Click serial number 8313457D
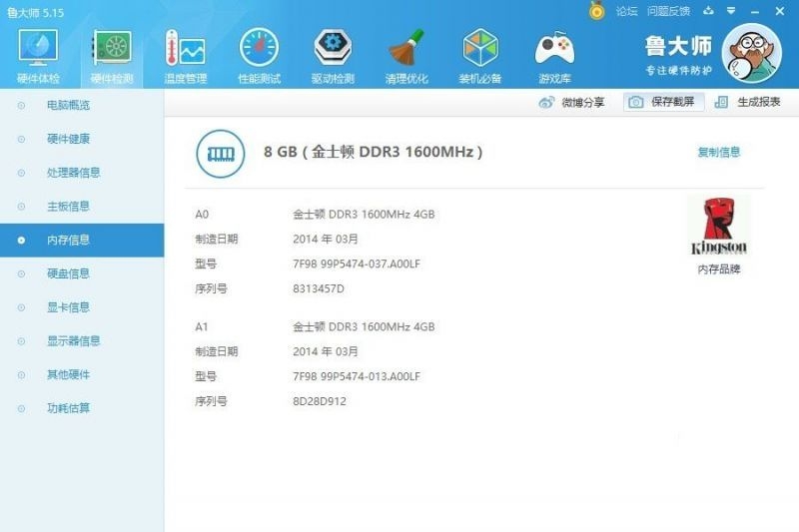Image resolution: width=799 pixels, height=532 pixels. coord(319,288)
